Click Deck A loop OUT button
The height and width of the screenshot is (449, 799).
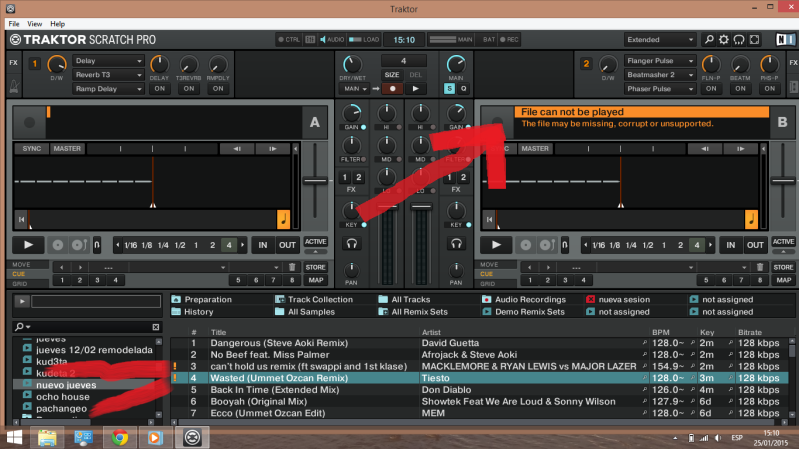pos(287,245)
